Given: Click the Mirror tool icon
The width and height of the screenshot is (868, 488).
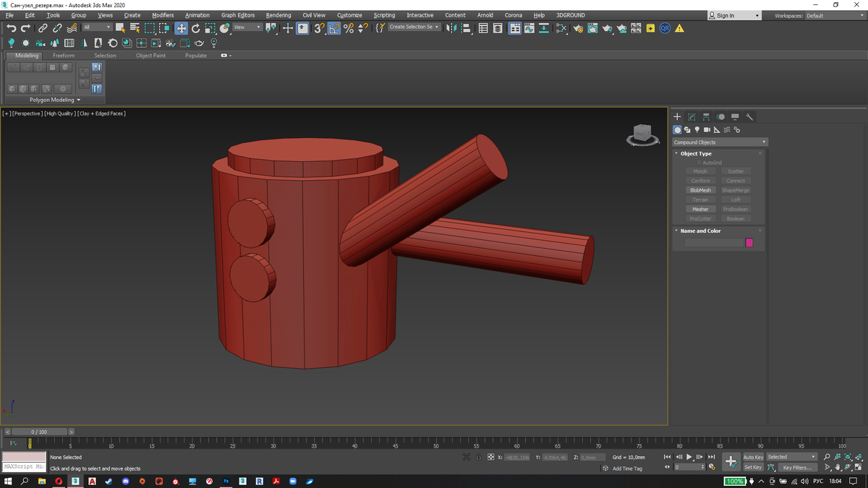Looking at the screenshot, I should [x=452, y=28].
